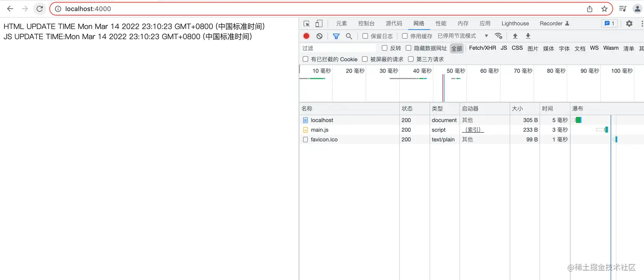Export network log as HAR file
This screenshot has height=280, width=644.
click(528, 36)
